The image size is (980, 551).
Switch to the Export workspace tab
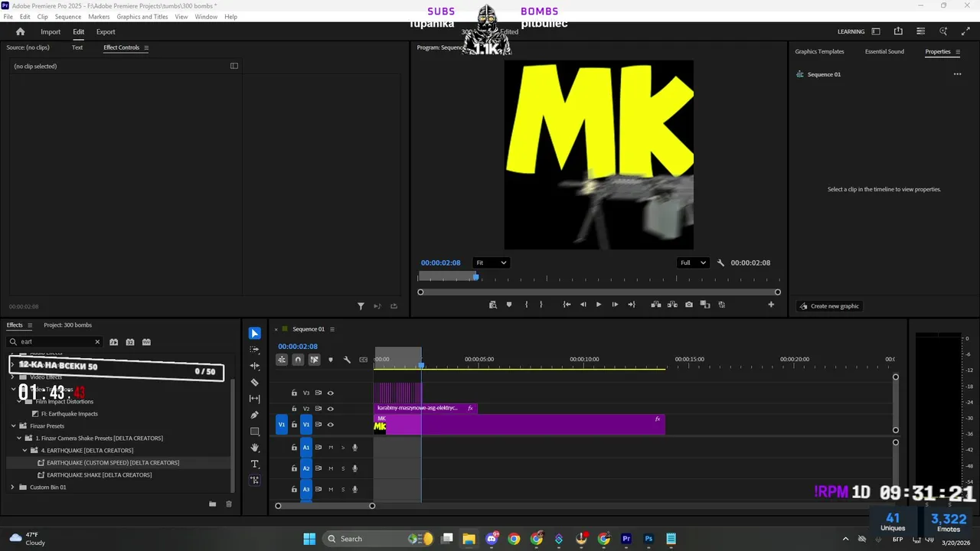point(106,32)
